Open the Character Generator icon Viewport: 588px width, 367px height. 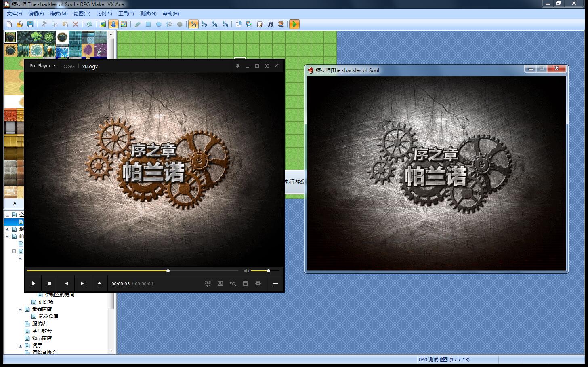[281, 24]
